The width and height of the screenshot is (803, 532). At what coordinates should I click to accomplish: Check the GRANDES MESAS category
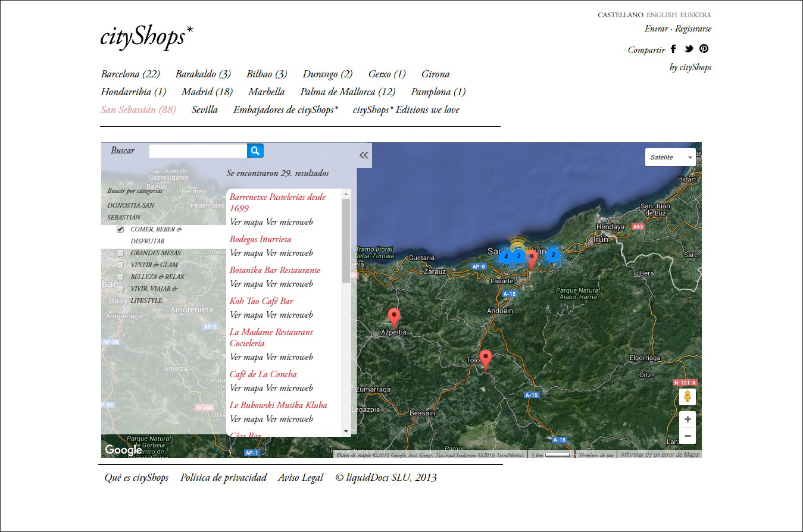[x=120, y=253]
